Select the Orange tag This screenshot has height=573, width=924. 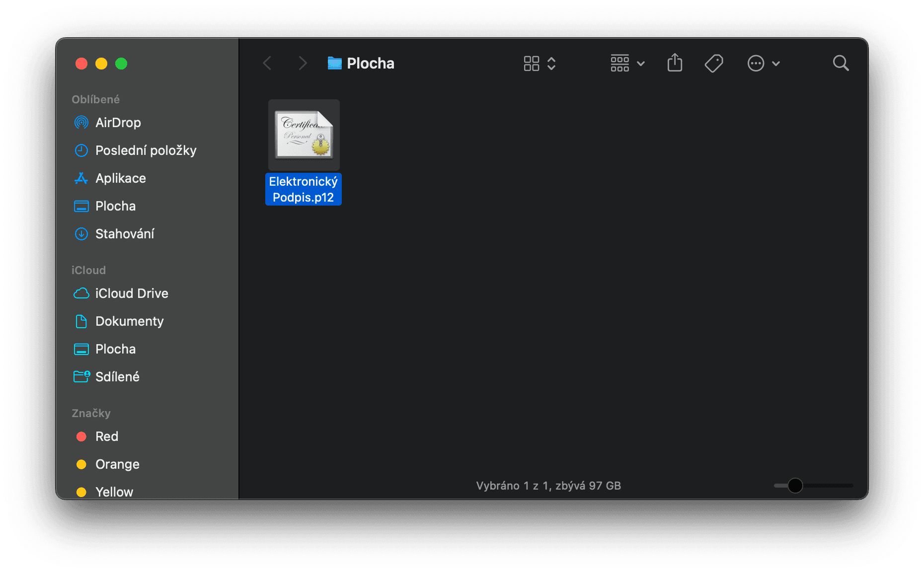coord(117,464)
